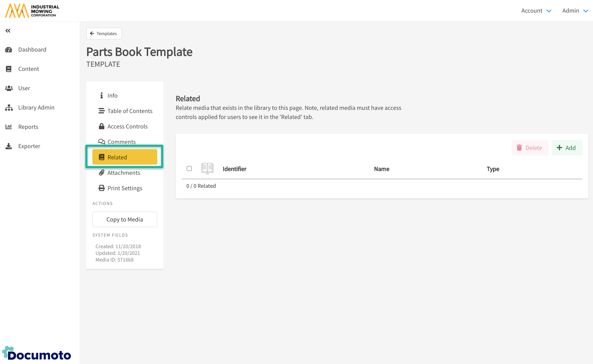This screenshot has height=364, width=593.
Task: Open Dashboard from the sidebar
Action: click(32, 50)
